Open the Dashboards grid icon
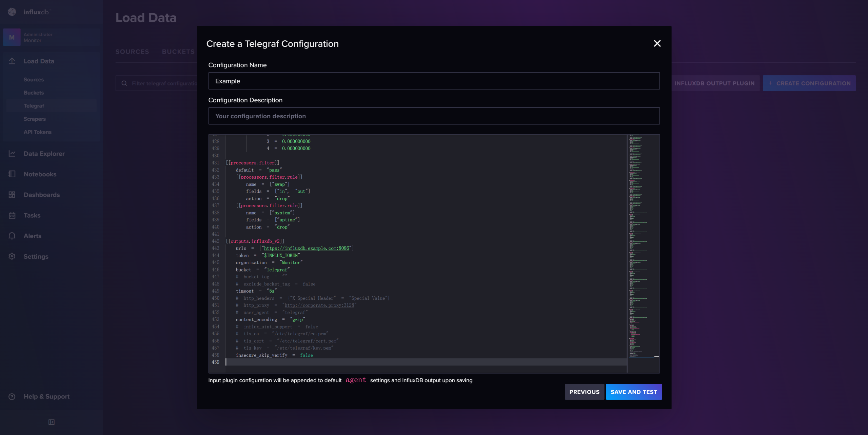Image resolution: width=868 pixels, height=435 pixels. point(12,195)
